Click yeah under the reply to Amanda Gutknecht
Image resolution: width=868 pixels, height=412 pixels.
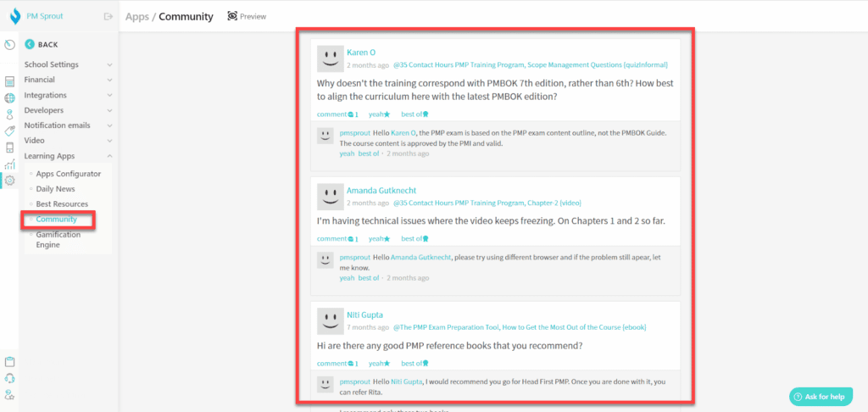(347, 277)
